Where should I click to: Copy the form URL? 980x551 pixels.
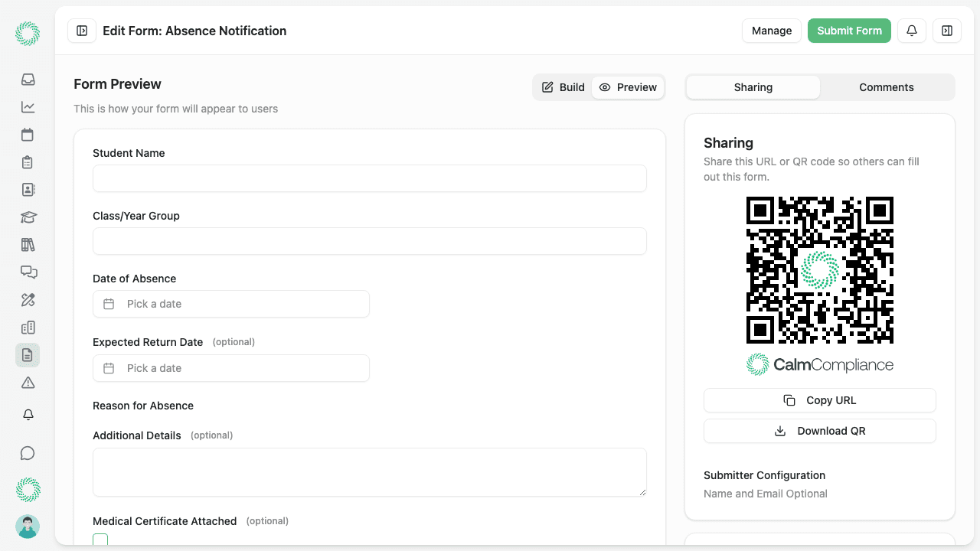coord(819,400)
